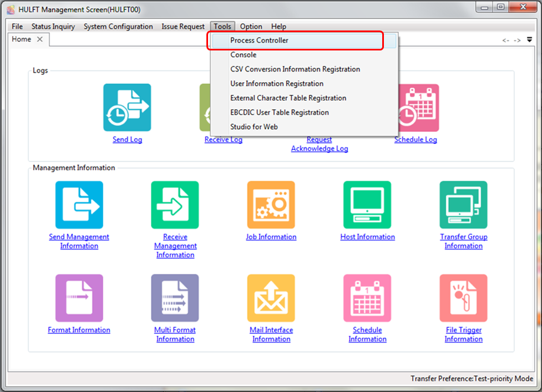The height and width of the screenshot is (392, 542).
Task: Open Send Management Information icon
Action: coord(79,205)
